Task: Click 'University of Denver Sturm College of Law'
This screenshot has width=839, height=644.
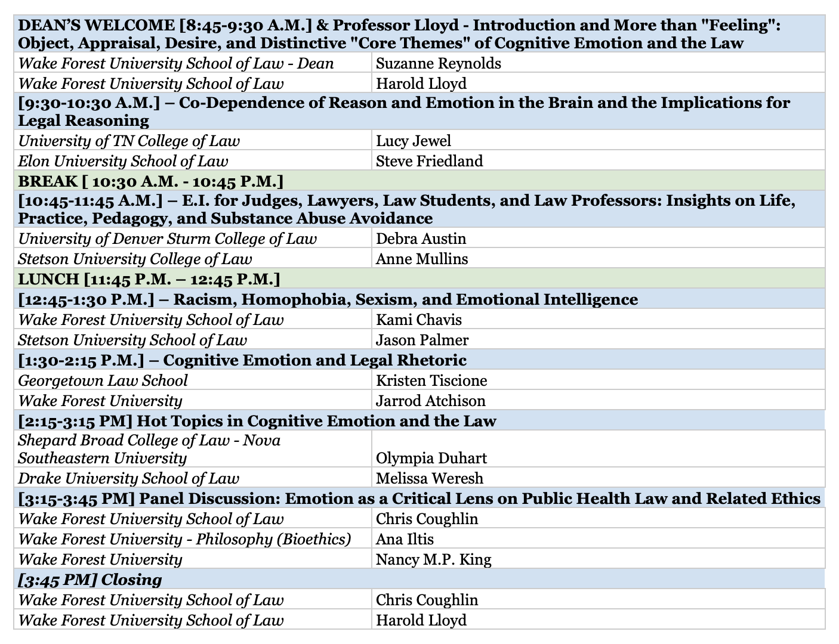Action: click(x=168, y=239)
